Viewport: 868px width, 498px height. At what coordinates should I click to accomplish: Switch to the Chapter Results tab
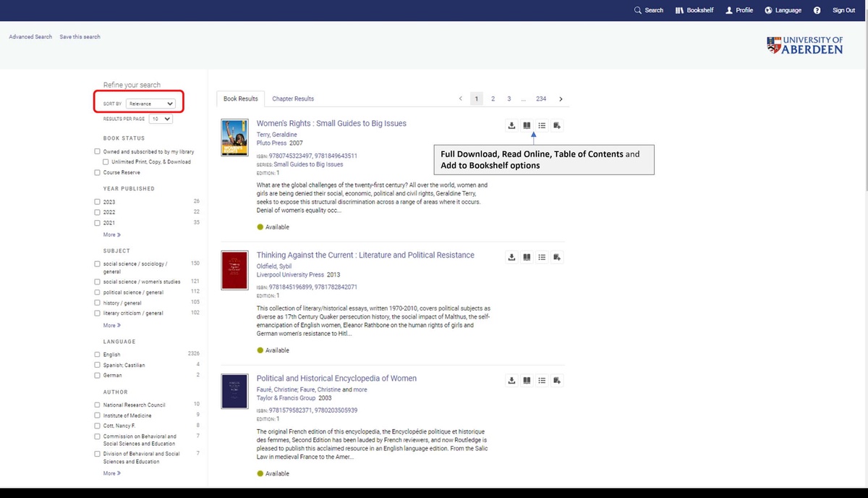[293, 98]
